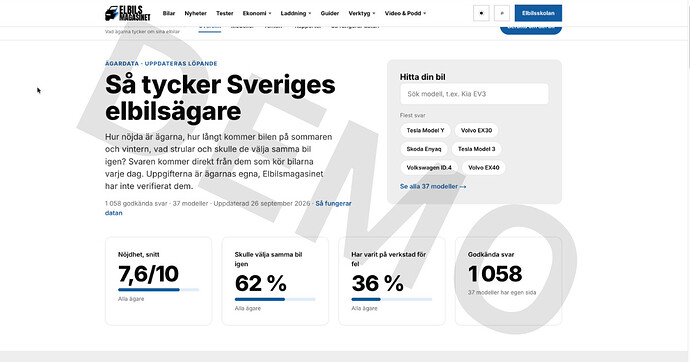The width and height of the screenshot is (690, 362).
Task: Open the Tester menu item
Action: click(224, 13)
